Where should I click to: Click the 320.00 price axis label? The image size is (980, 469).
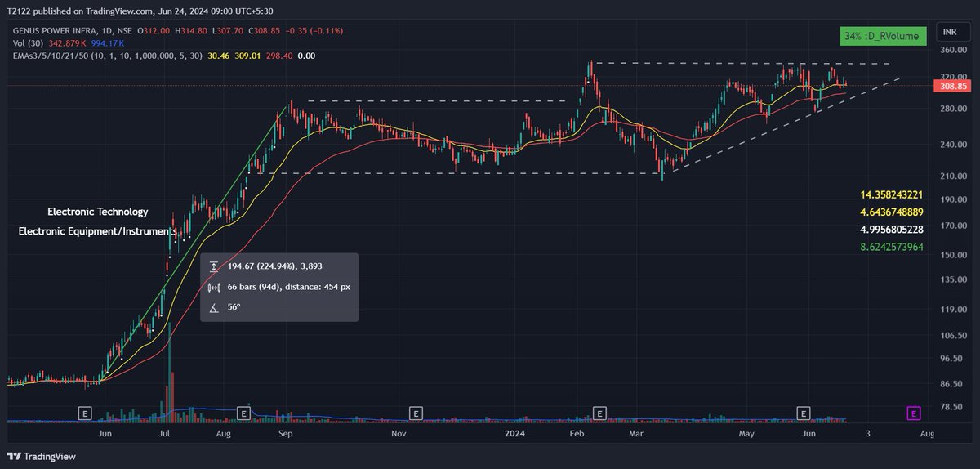(x=952, y=77)
